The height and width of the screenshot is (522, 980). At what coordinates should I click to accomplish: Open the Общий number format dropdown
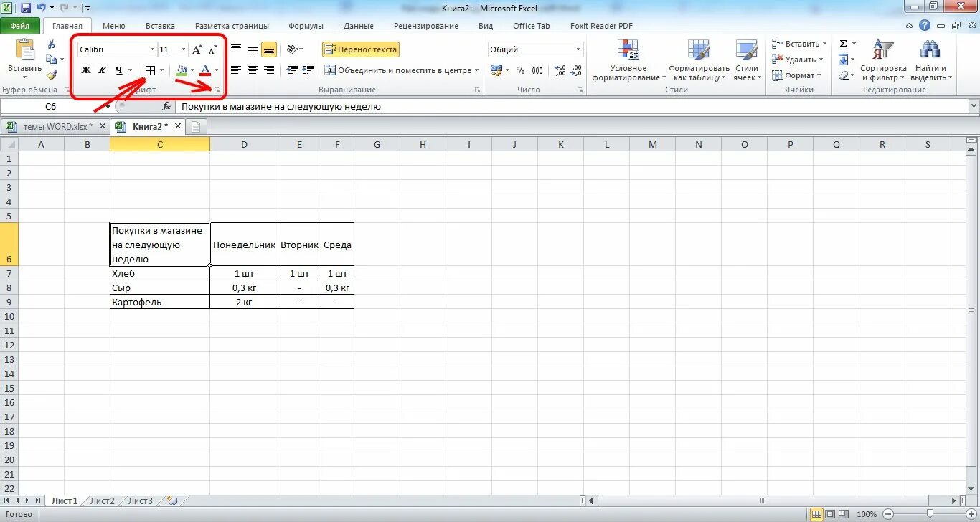[x=578, y=49]
